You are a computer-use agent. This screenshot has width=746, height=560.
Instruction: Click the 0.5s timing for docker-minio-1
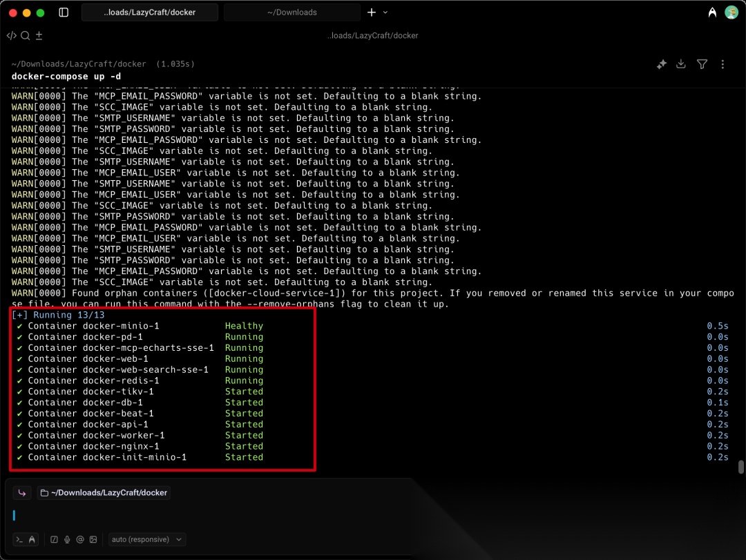click(x=718, y=326)
